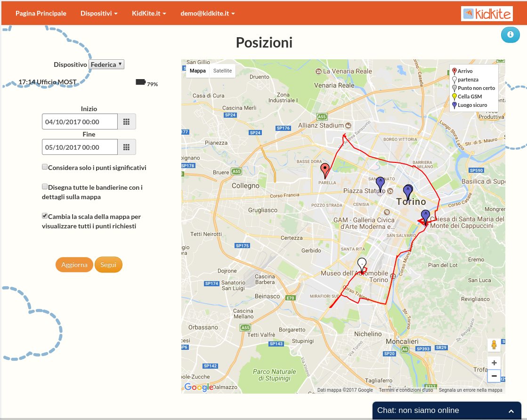Click the 'Venaria Reale' town label

[x=334, y=85]
